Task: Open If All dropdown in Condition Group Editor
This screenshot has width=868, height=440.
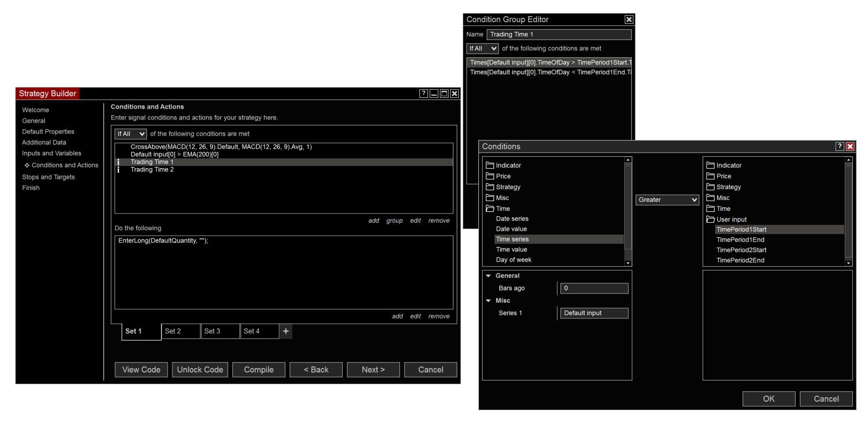Action: [483, 49]
